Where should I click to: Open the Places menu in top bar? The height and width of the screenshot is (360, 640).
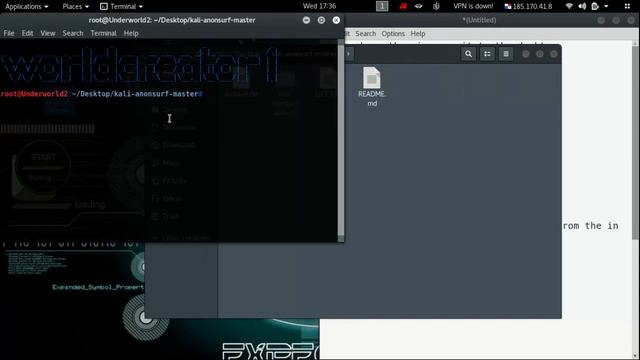pos(76,6)
